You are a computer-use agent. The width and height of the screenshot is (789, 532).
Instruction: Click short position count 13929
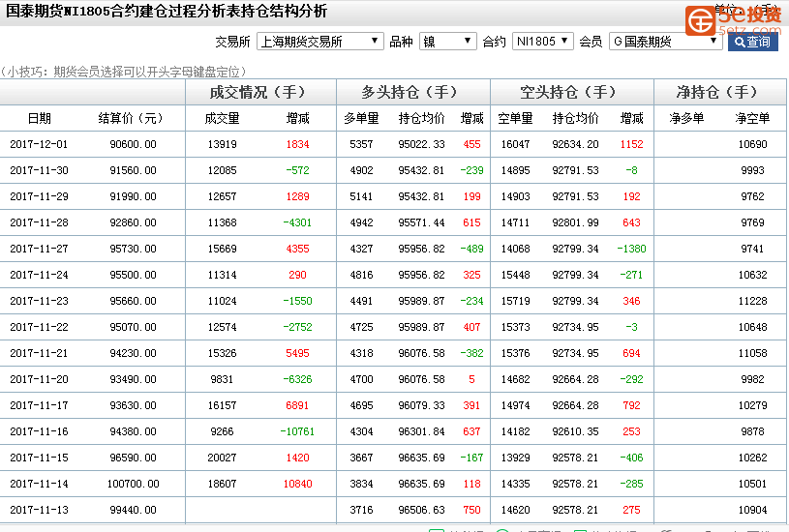[515, 458]
